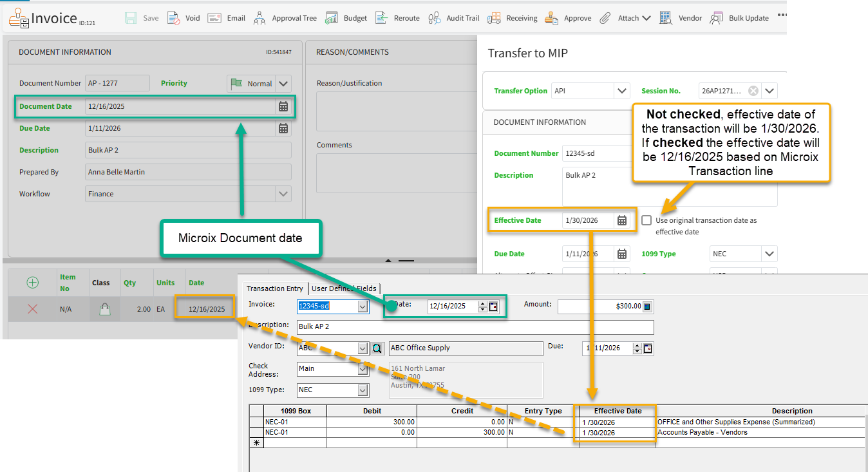Screen dimensions: 868x472
Task: Clear the Session No. selection
Action: pyautogui.click(x=753, y=91)
